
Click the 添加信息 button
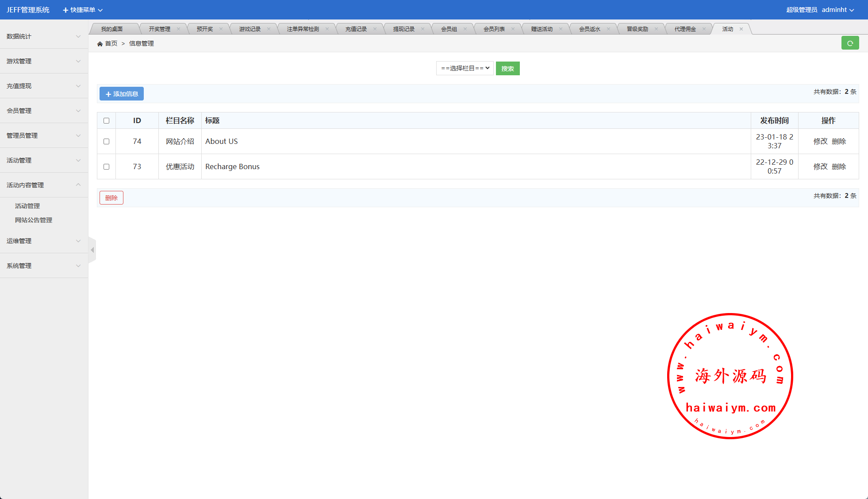122,94
